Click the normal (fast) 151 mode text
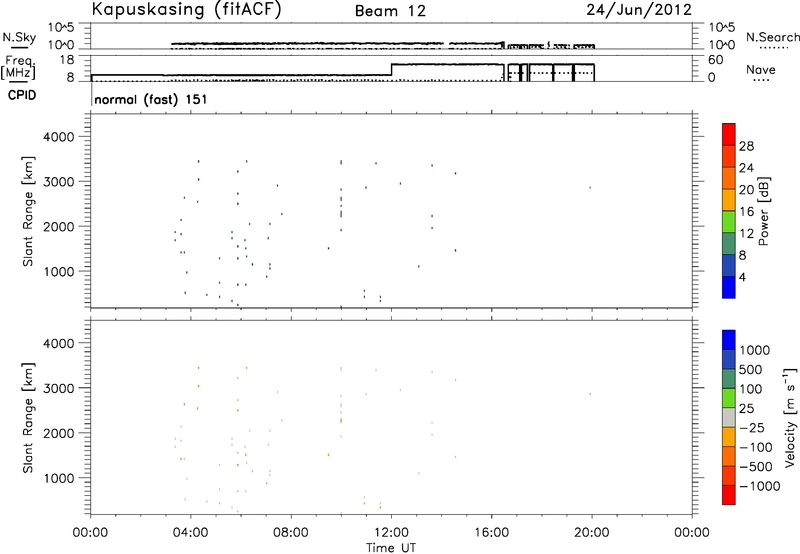Image resolution: width=800 pixels, height=554 pixels. pyautogui.click(x=151, y=99)
